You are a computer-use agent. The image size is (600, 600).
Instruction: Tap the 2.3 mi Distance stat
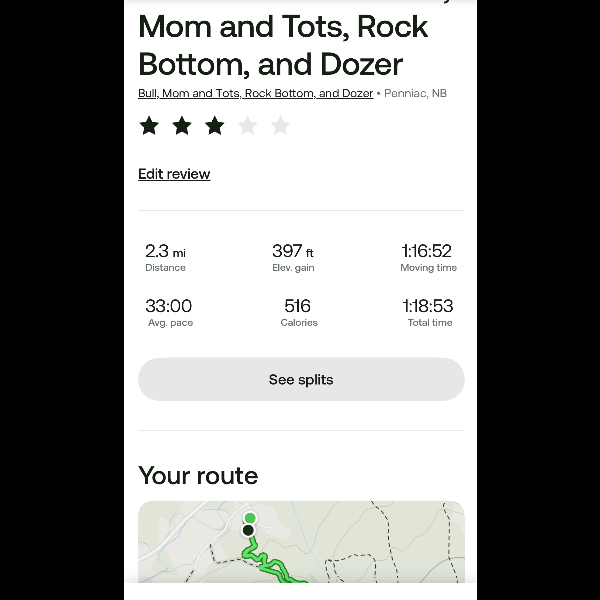166,257
